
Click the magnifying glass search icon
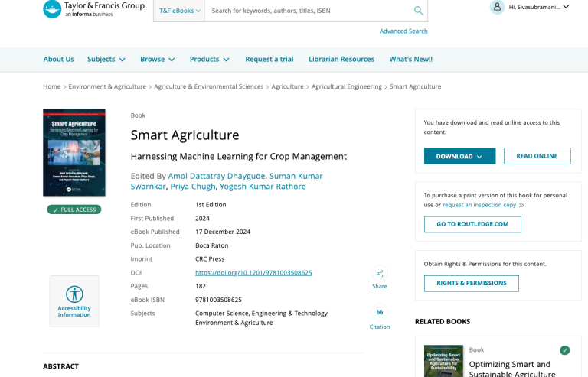tap(418, 11)
